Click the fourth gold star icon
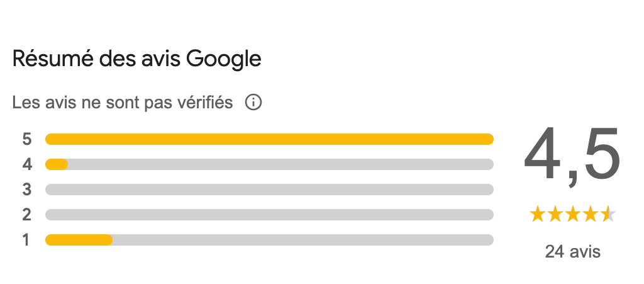Screen dimensions: 644x284 point(590,215)
